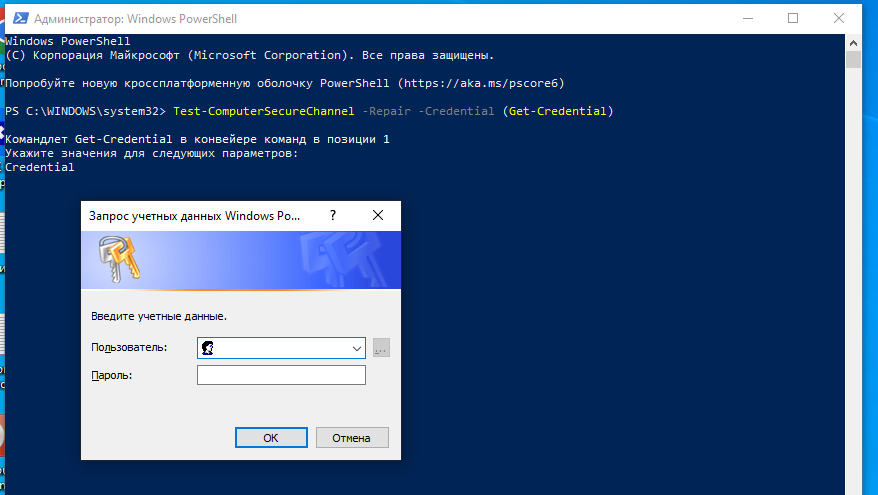Close the credential request dialog
Image resolution: width=878 pixels, height=495 pixels.
coord(378,216)
